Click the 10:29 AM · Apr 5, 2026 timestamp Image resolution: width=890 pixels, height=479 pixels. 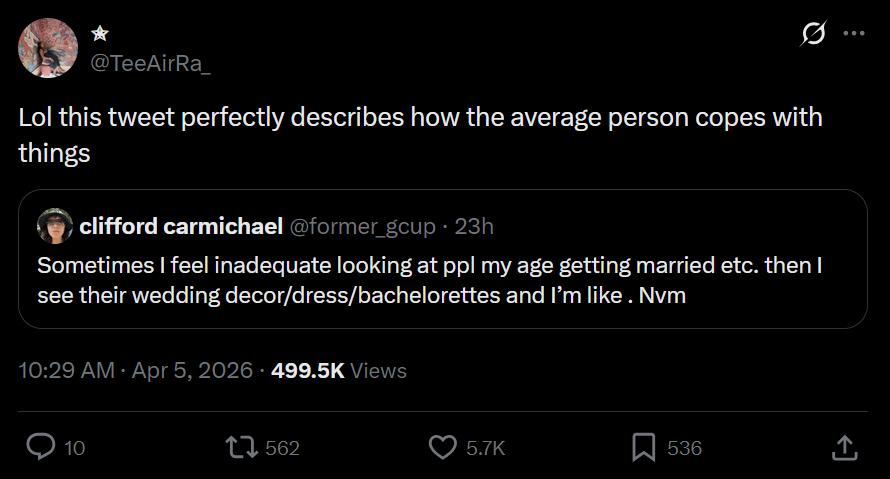[x=135, y=370]
